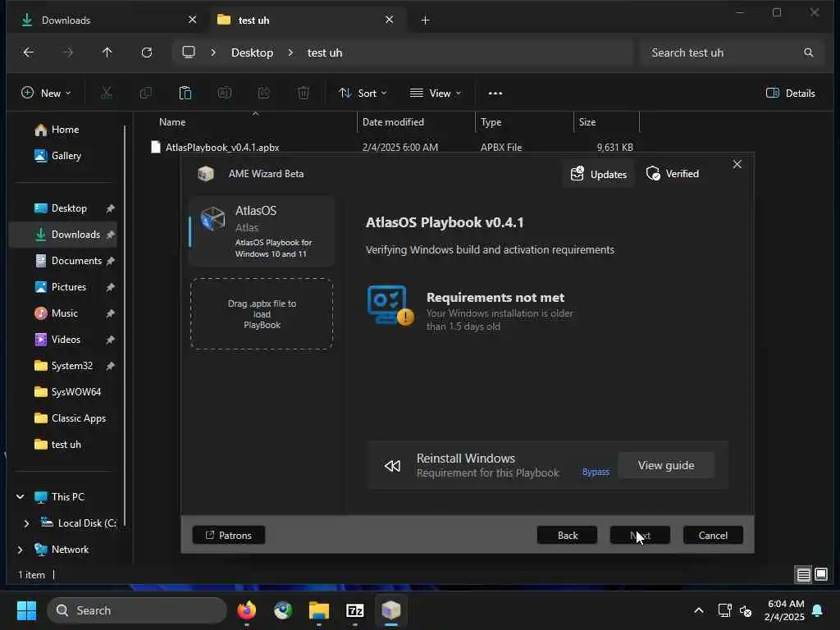Click the Next button in AME Wizard

click(640, 535)
